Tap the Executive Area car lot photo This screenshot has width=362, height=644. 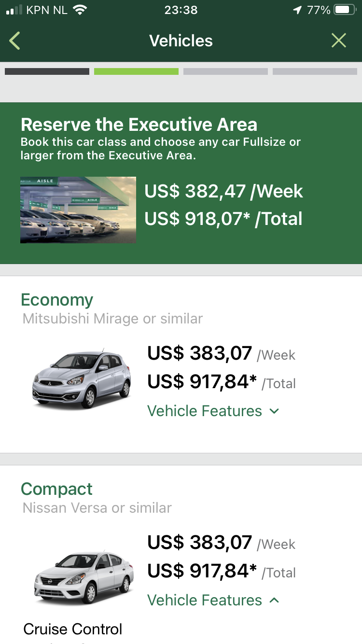(x=78, y=210)
